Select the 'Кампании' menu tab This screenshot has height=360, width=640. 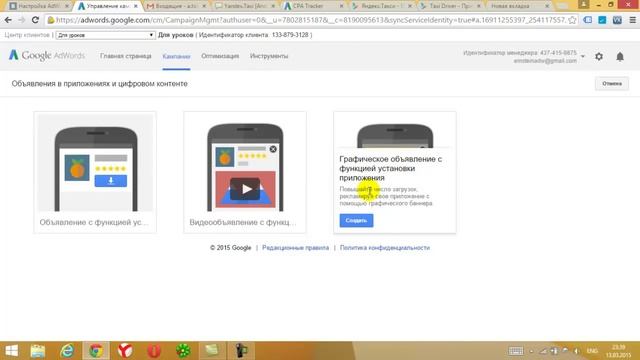click(176, 56)
